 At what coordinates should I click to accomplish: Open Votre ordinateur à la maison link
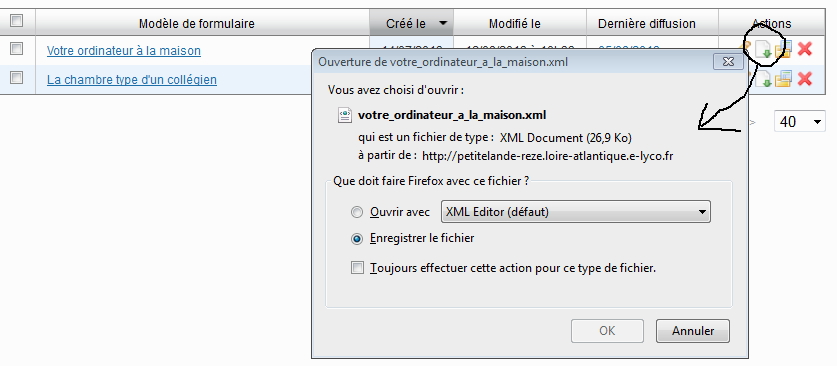coord(124,51)
